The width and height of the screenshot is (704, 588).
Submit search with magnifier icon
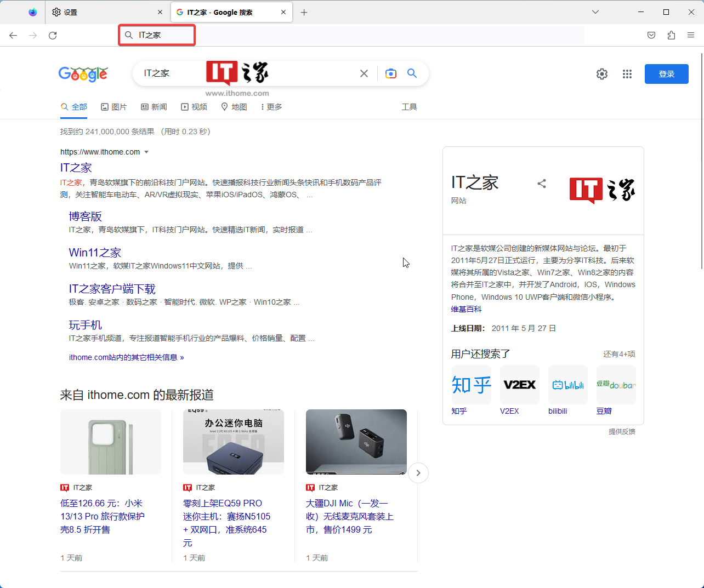pos(412,73)
